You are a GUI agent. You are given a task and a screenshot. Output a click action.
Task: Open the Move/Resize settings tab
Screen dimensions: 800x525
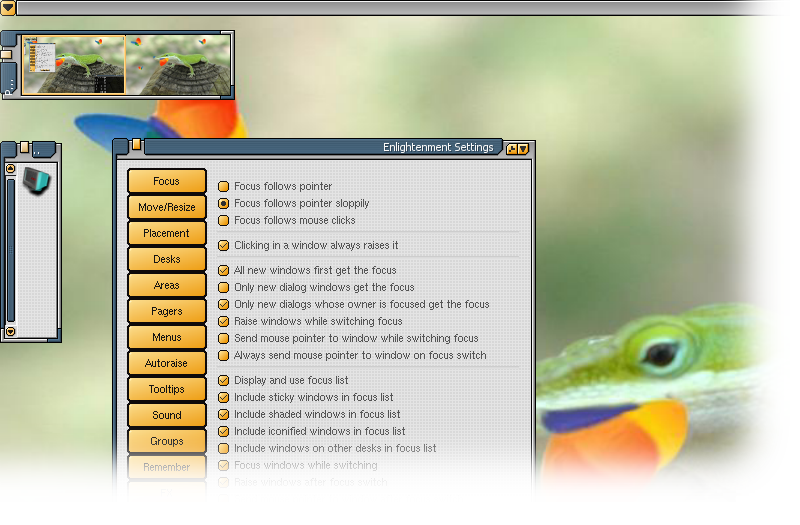[x=167, y=207]
